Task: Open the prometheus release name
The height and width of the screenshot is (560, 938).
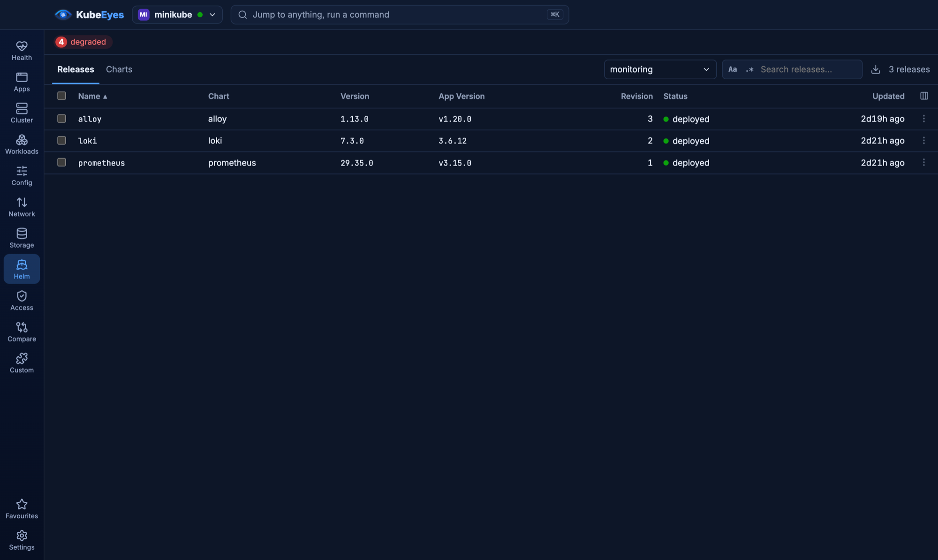Action: click(x=101, y=163)
